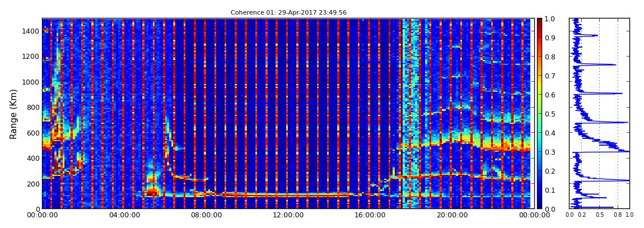Click the 'Range (Km)' y-axis label

point(13,114)
